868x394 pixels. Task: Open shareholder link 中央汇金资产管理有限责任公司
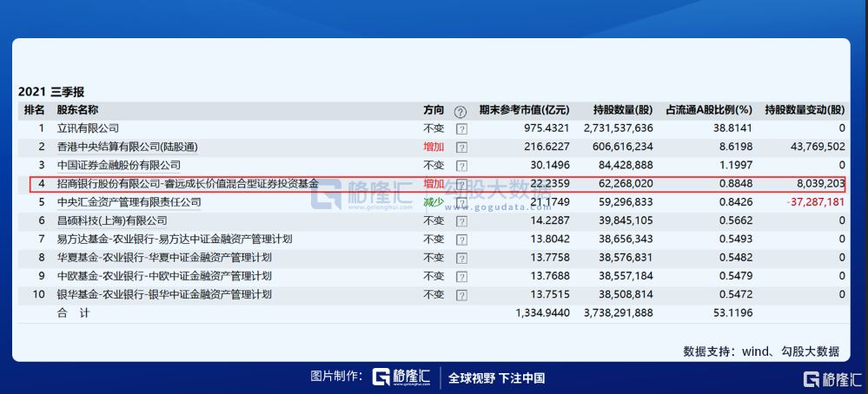(129, 202)
